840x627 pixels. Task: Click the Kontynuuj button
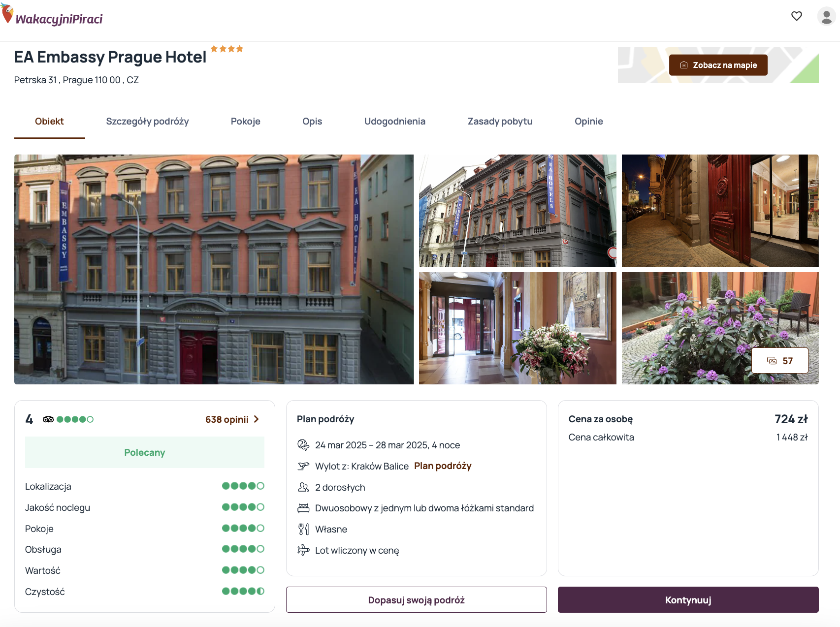[x=688, y=600]
